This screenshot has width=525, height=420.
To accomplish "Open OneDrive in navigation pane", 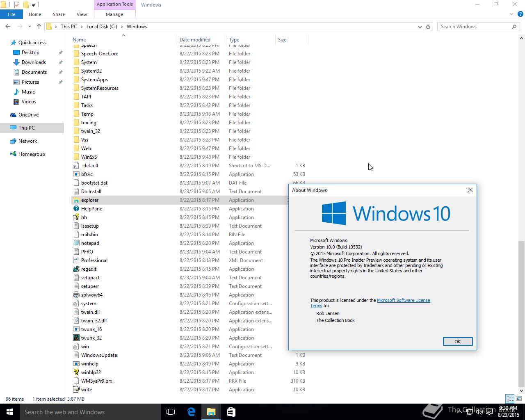I will [28, 115].
